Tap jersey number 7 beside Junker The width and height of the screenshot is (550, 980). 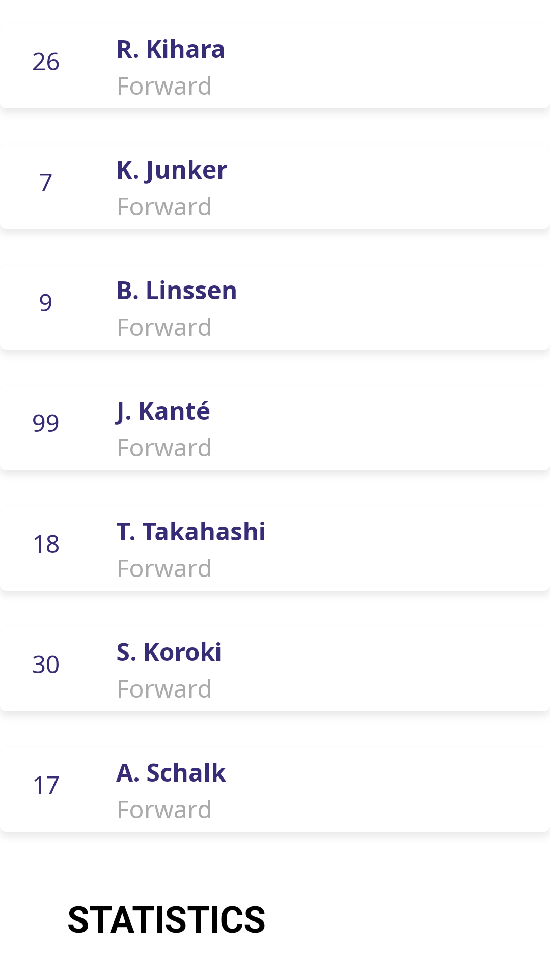click(46, 183)
